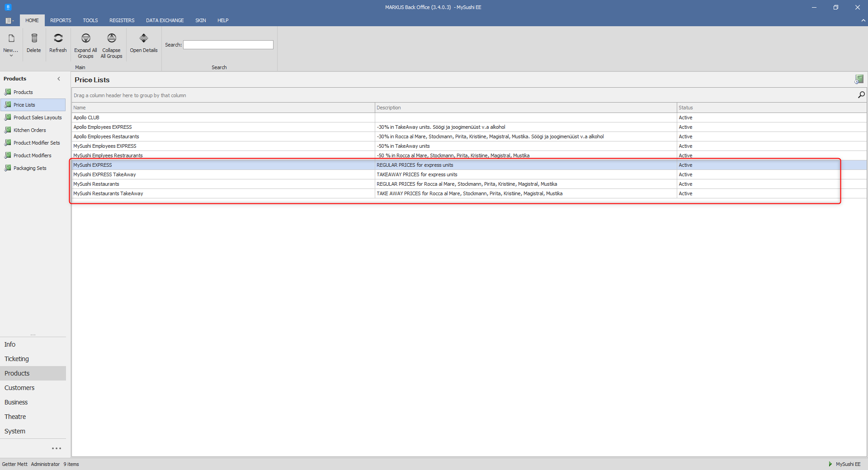
Task: Go to the Ticketing section
Action: pos(33,359)
